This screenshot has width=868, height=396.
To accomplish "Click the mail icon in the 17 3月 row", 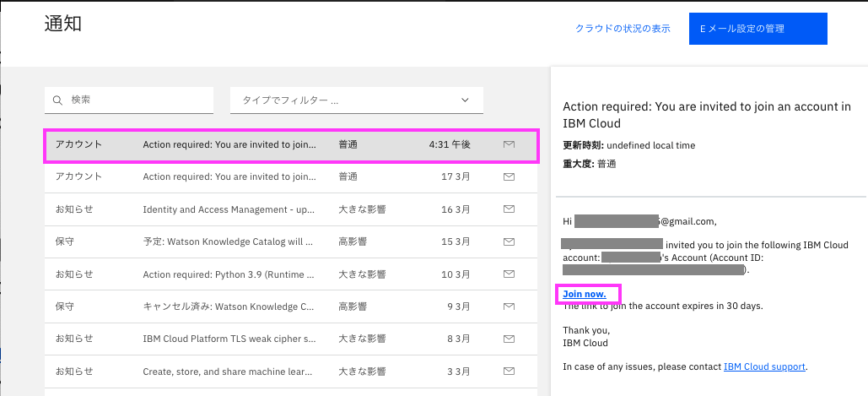I will pos(509,176).
